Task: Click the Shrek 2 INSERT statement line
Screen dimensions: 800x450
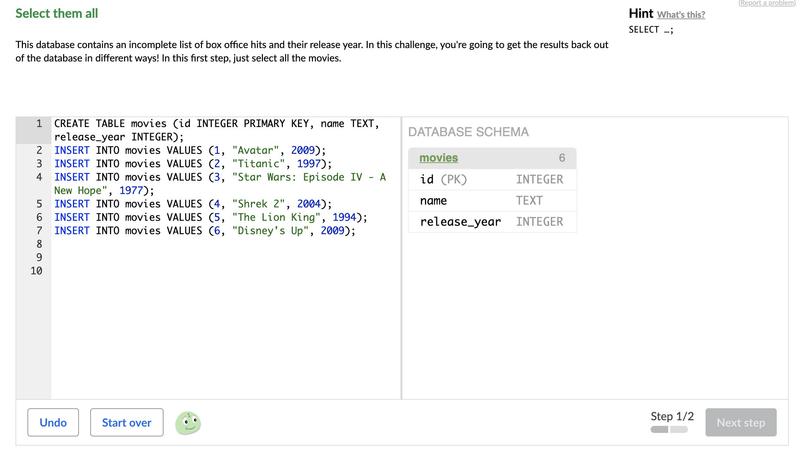Action: (x=193, y=204)
